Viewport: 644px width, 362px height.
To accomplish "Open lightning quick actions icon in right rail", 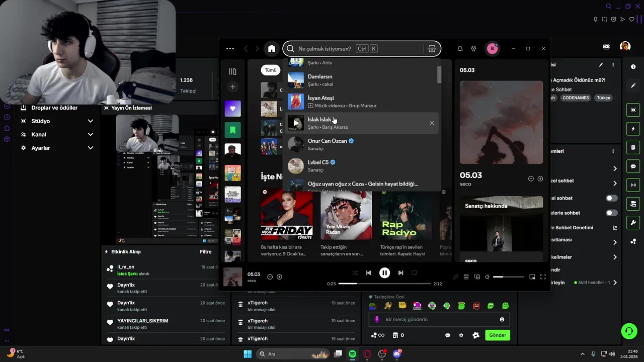I will pos(633,129).
